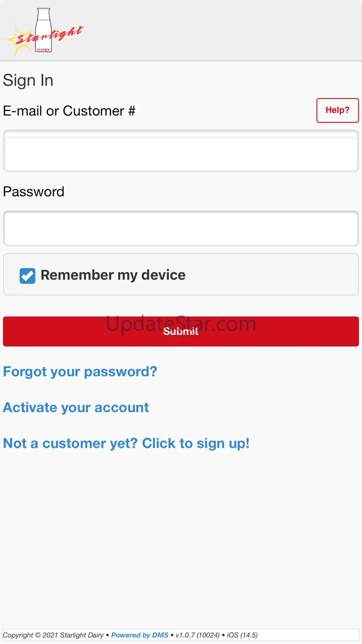Open the Powered by DMS link
Viewport: 362px width, 644px height.
pos(140,635)
